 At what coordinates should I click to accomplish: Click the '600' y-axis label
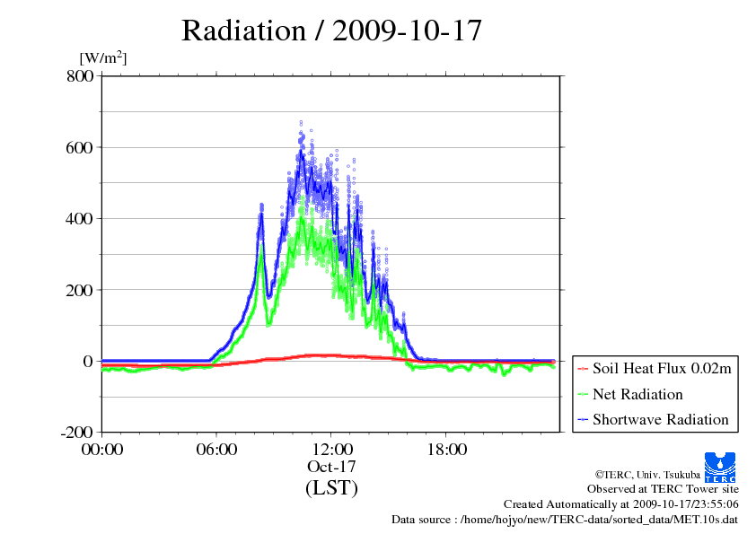pos(80,147)
